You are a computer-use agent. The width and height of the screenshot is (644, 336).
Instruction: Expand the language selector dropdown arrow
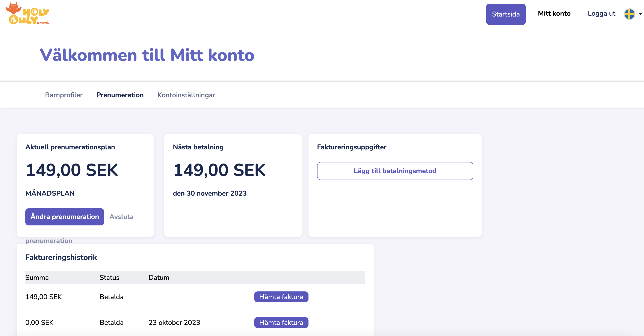[x=640, y=14]
